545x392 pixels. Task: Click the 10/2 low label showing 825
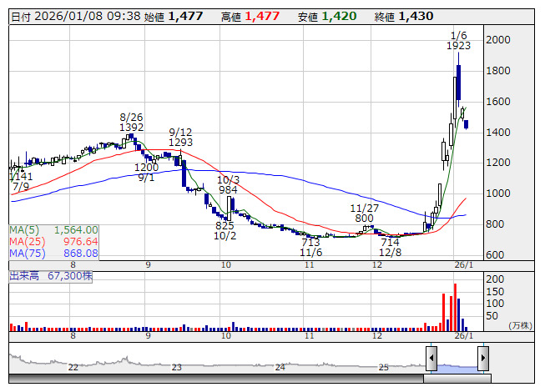225,231
